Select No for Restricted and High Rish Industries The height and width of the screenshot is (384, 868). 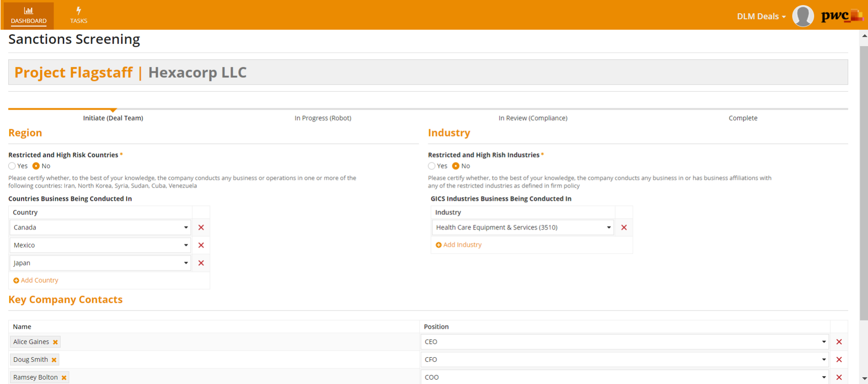(455, 166)
